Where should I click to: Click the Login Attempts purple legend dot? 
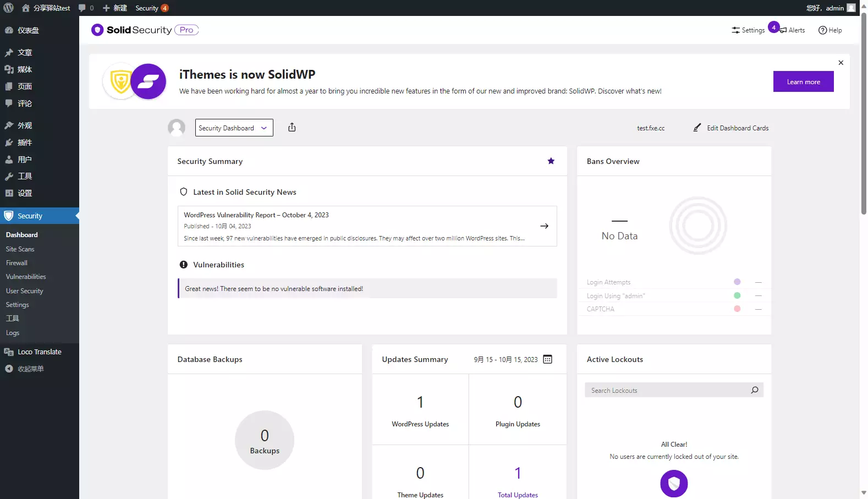click(x=737, y=282)
